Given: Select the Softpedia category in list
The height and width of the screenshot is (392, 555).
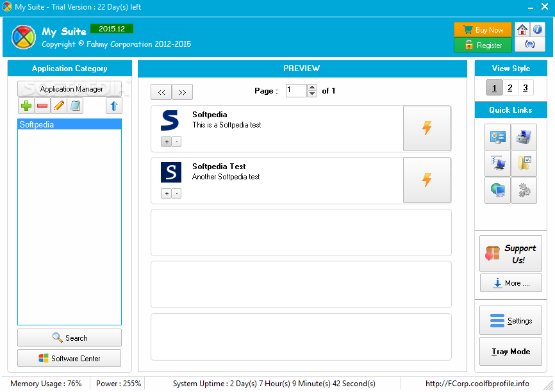Looking at the screenshot, I should point(69,124).
